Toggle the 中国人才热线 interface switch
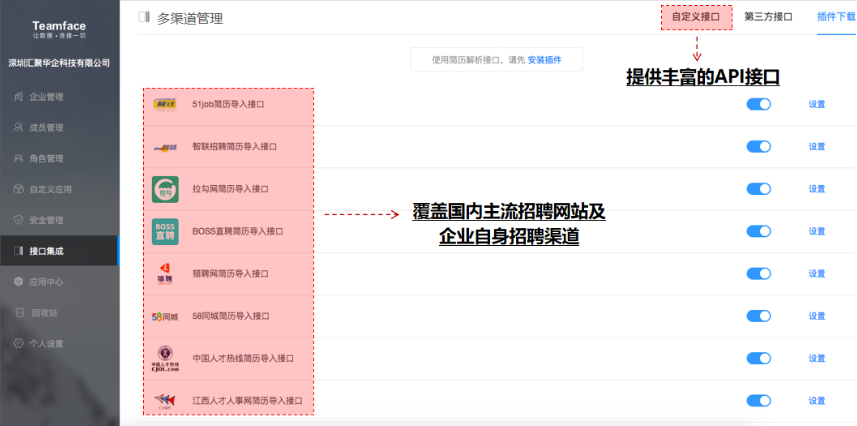Screen dimensions: 857x426 (x=759, y=358)
